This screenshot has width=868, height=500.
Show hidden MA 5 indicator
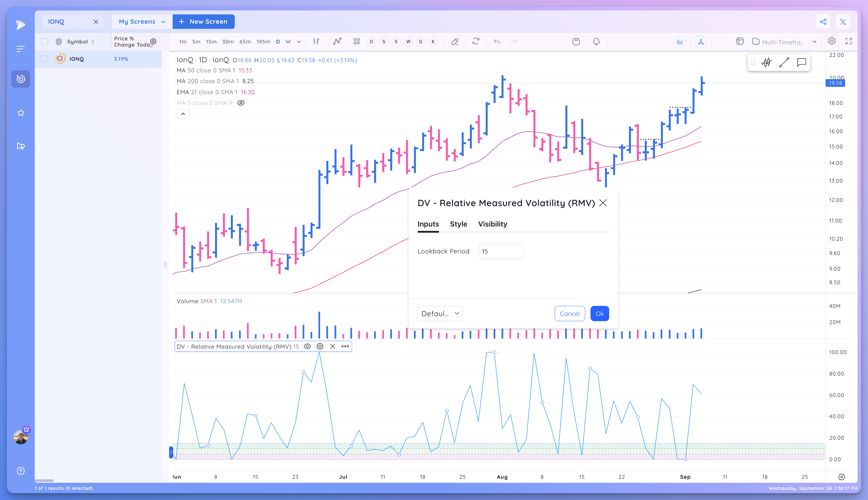click(241, 103)
